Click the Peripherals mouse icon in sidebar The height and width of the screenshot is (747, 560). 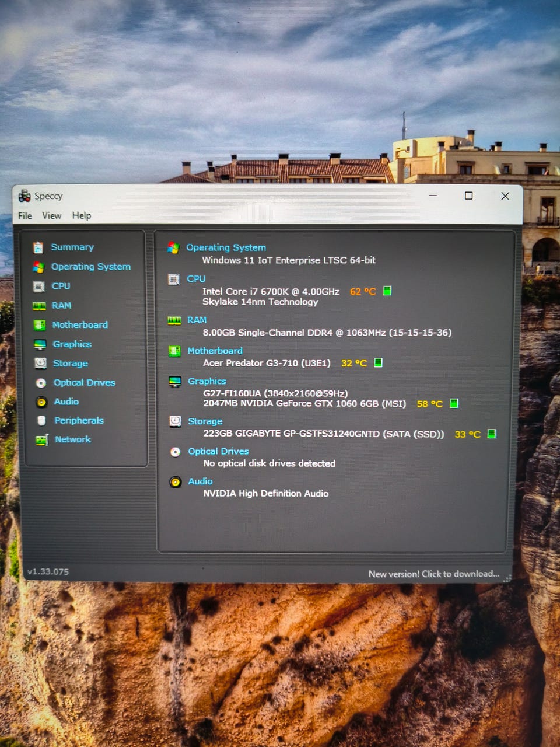tap(41, 421)
